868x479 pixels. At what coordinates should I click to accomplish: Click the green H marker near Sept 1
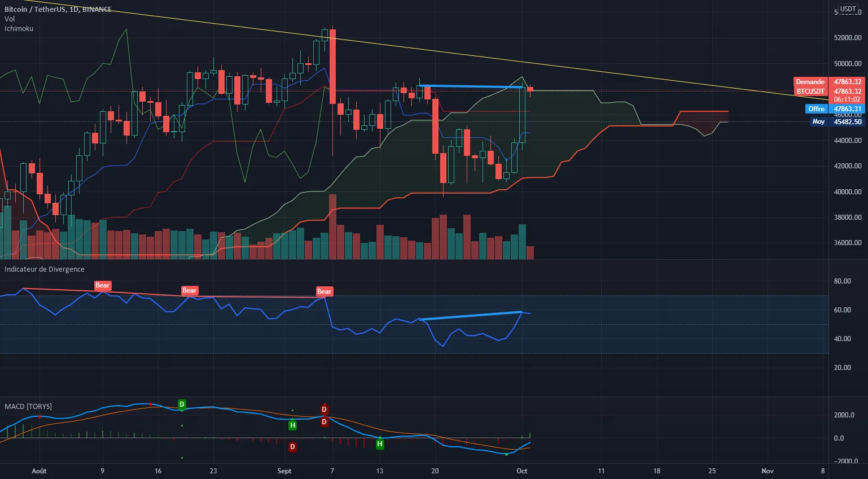[292, 425]
